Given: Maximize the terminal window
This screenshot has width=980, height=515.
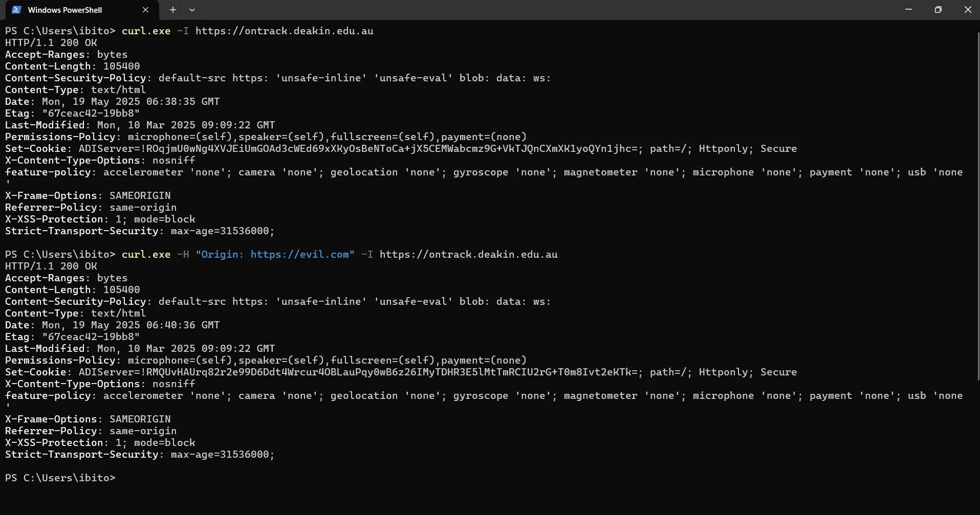Looking at the screenshot, I should click(x=938, y=9).
